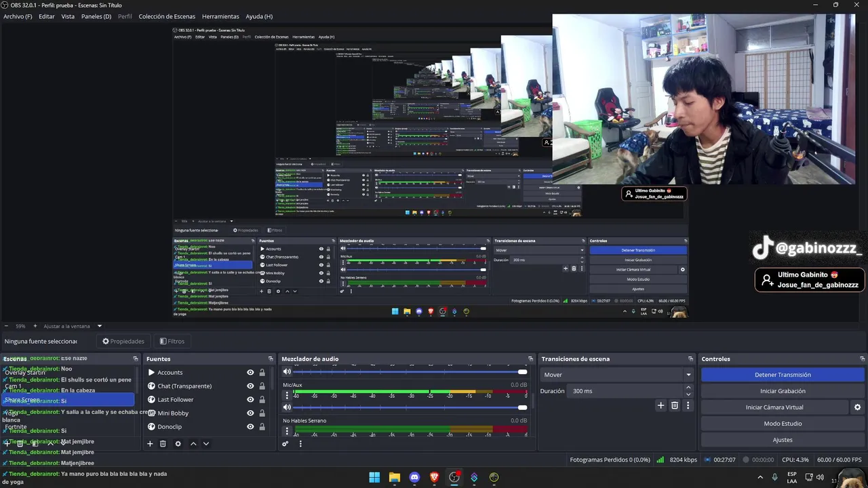Open audio mixer menu dots at bottom
Screen dimensions: 868x488
(x=300, y=444)
